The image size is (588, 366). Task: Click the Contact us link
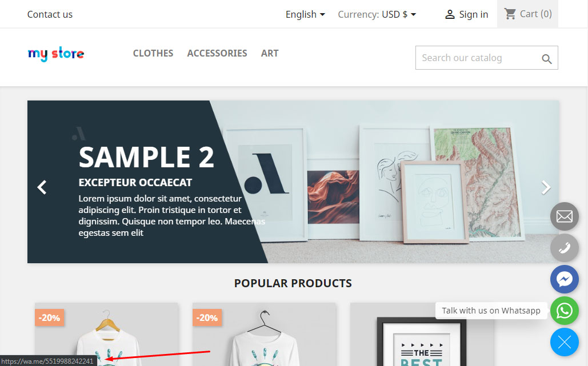(50, 15)
